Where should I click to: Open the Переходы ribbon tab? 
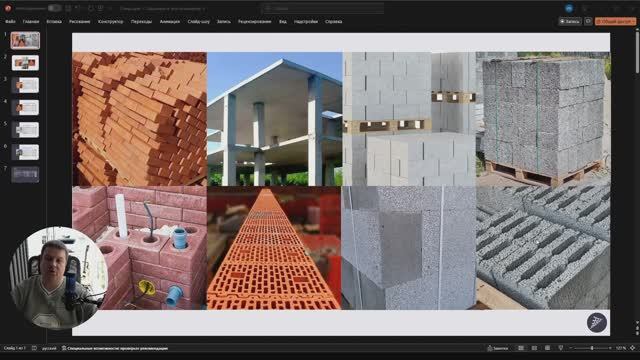point(141,21)
